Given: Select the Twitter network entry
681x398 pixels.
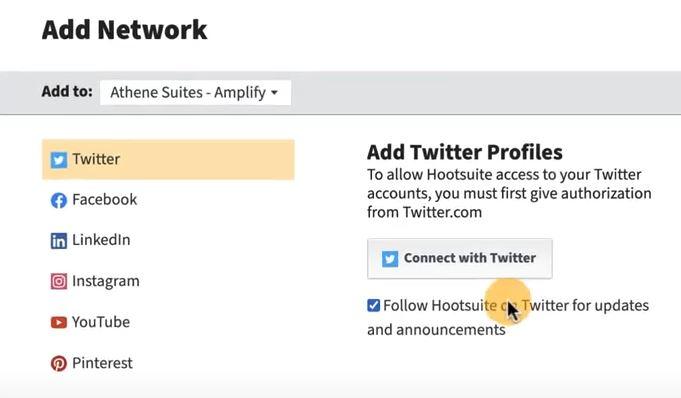Looking at the screenshot, I should coord(168,159).
